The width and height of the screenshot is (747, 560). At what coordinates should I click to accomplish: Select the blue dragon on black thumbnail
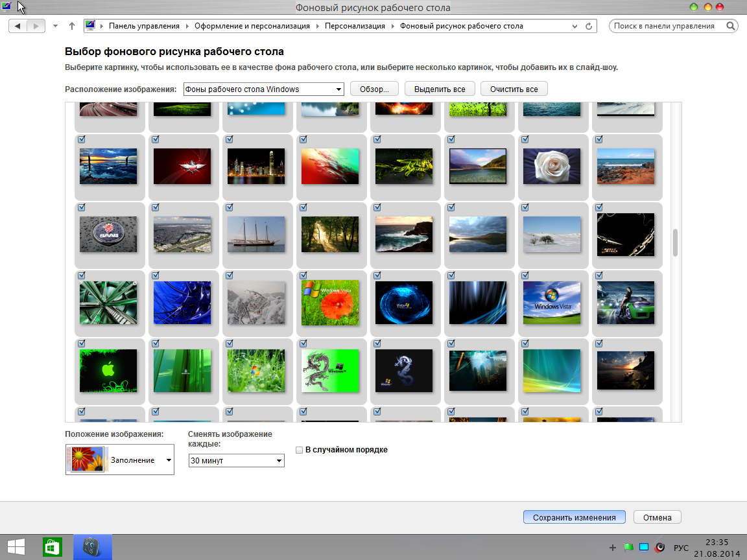(x=404, y=371)
